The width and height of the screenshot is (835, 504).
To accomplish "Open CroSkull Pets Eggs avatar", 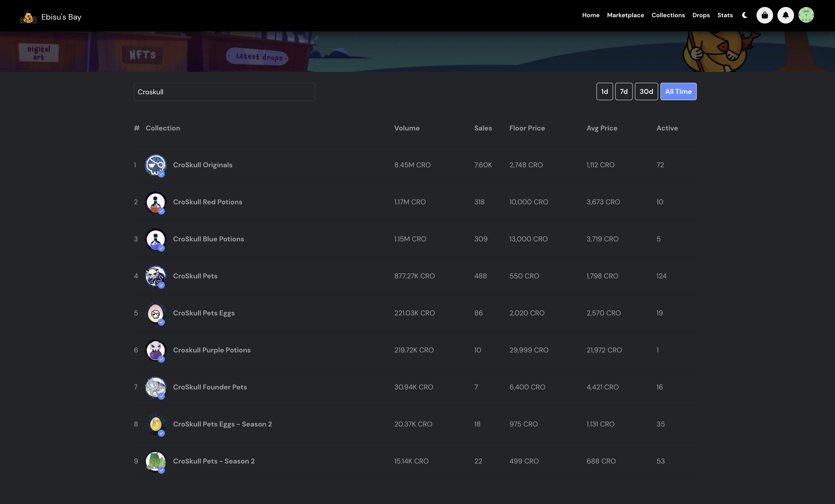I will pos(155,313).
